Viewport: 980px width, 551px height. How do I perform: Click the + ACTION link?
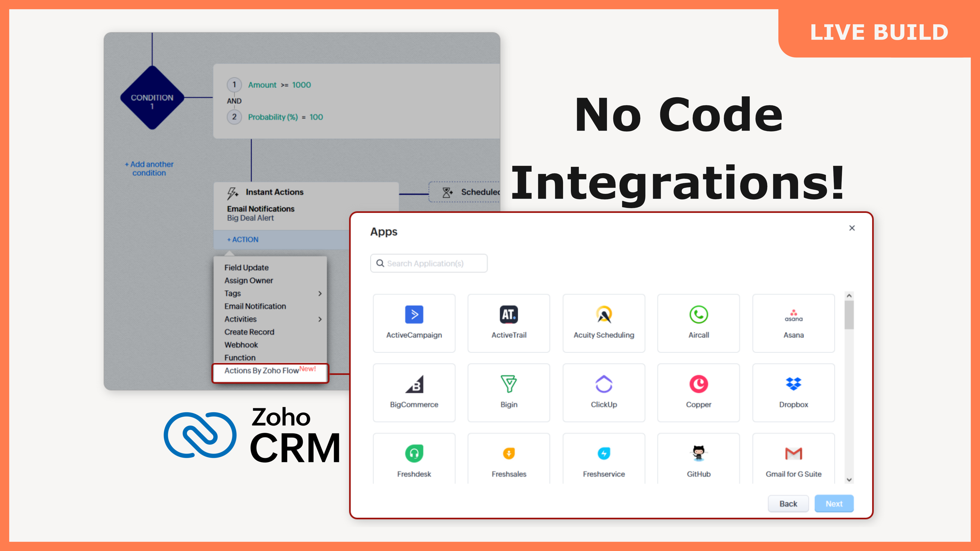243,240
